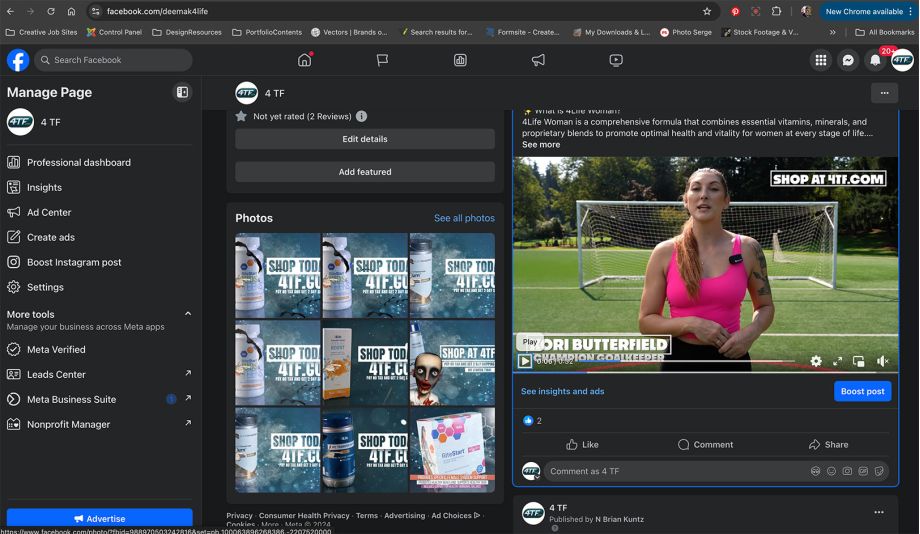This screenshot has height=534, width=920.
Task: Click the emoji icon in comment box
Action: tap(831, 471)
